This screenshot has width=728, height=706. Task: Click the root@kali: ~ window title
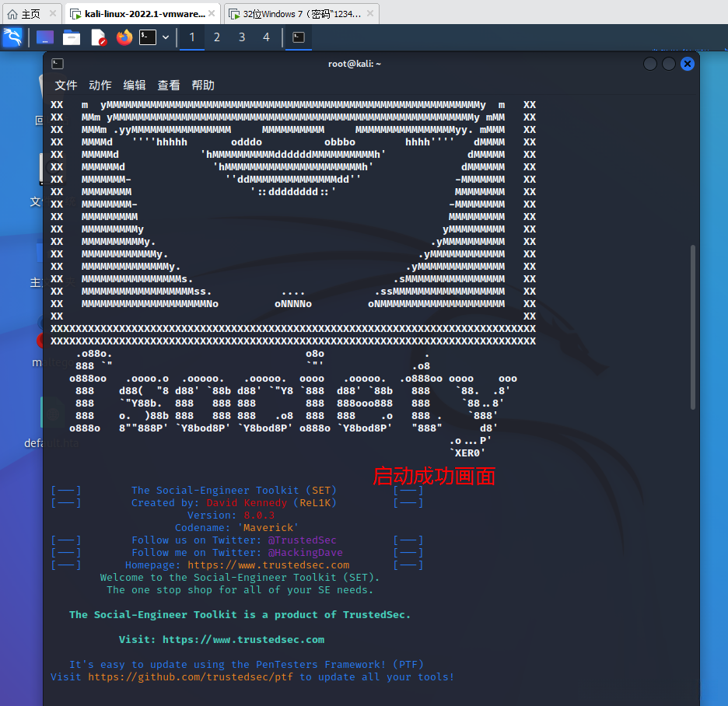354,64
